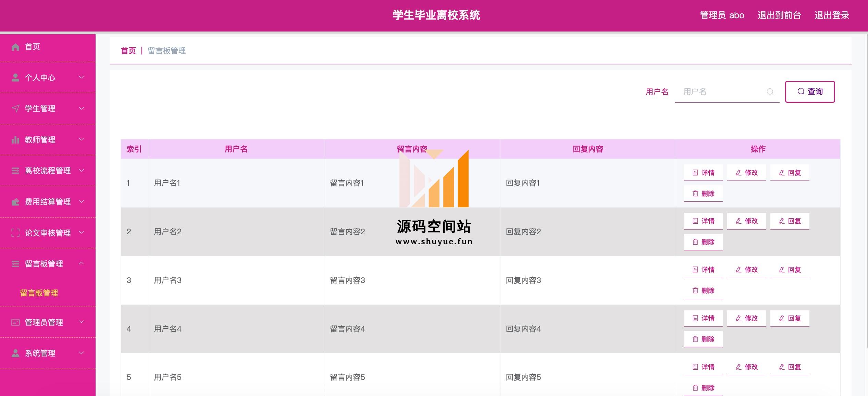Click 管理员 abo in the header
The width and height of the screenshot is (868, 396).
[722, 15]
